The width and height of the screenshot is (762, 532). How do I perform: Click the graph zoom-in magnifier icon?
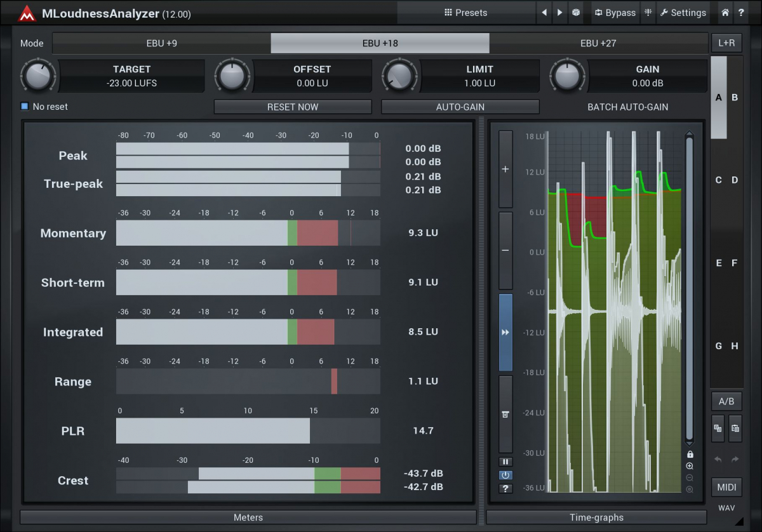690,466
